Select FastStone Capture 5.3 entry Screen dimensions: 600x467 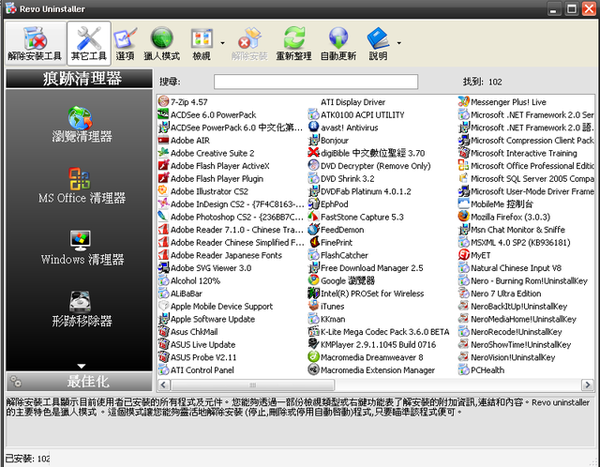(356, 217)
